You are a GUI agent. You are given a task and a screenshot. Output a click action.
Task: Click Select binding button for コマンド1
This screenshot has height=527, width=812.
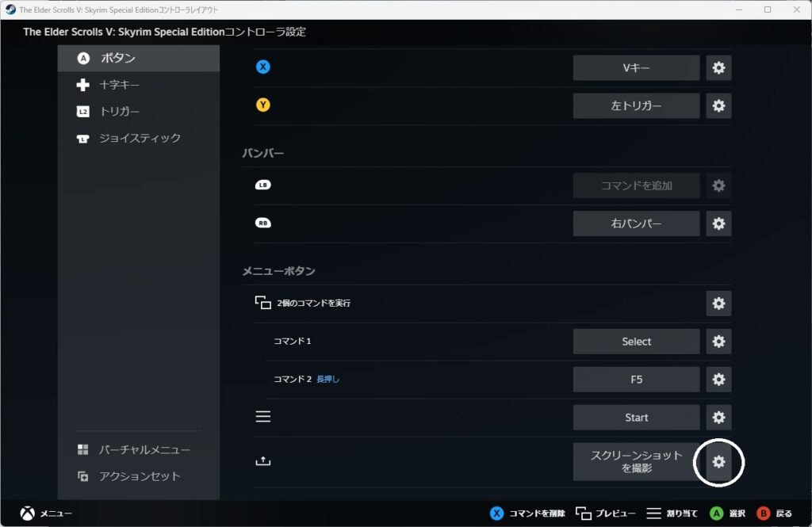637,342
